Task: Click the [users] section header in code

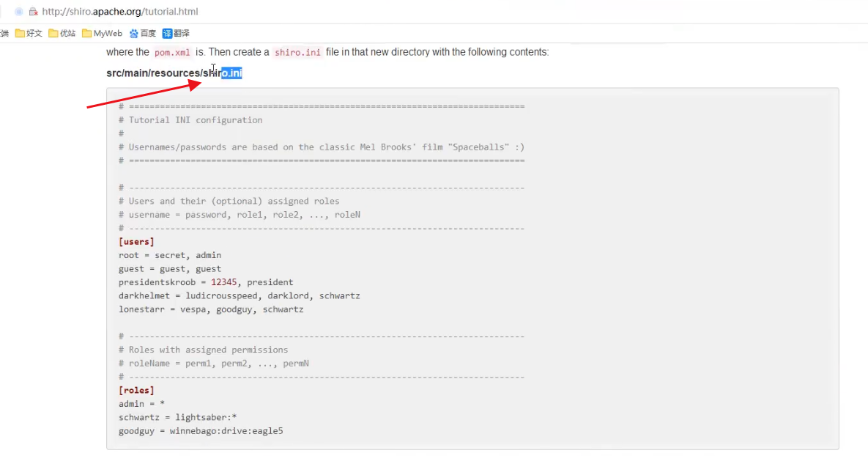Action: pos(136,241)
